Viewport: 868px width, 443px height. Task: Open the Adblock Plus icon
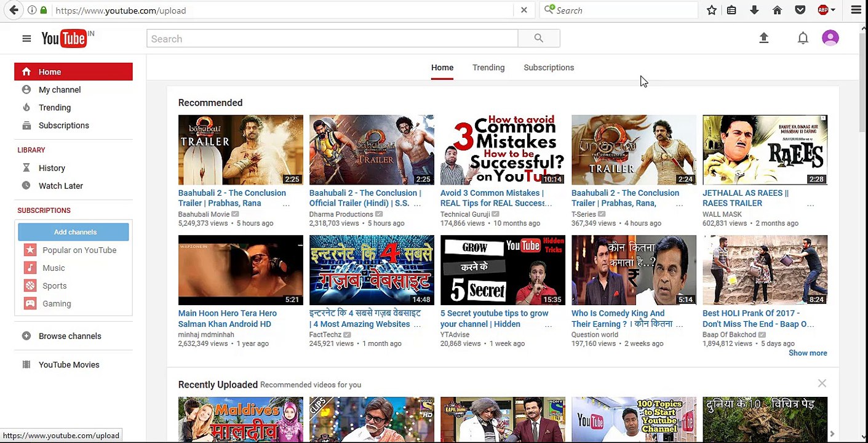823,10
